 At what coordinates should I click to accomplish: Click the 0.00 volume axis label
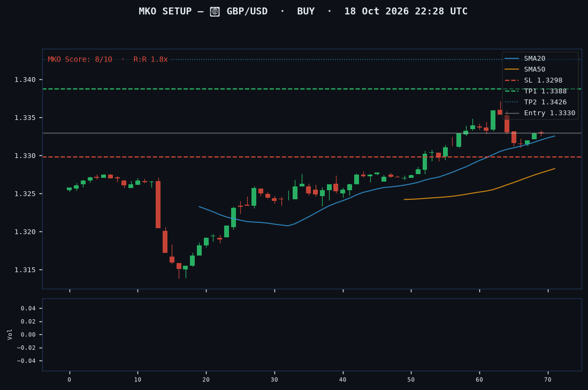[28, 334]
